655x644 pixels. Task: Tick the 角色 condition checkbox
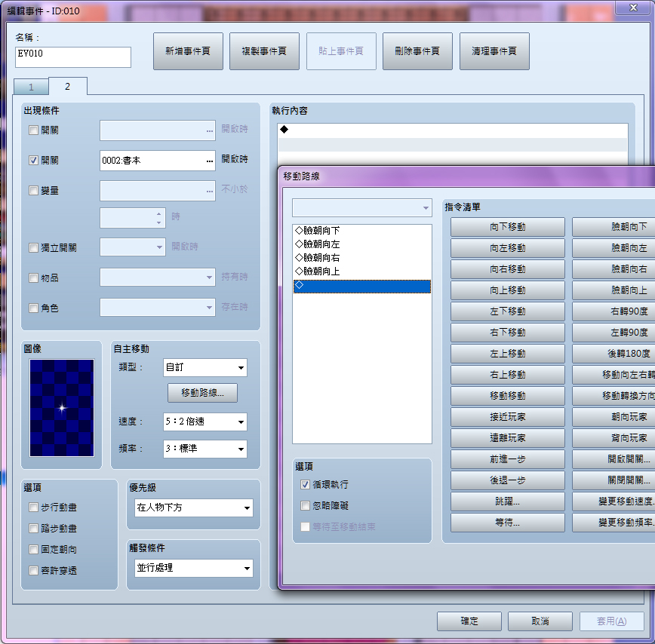point(33,308)
